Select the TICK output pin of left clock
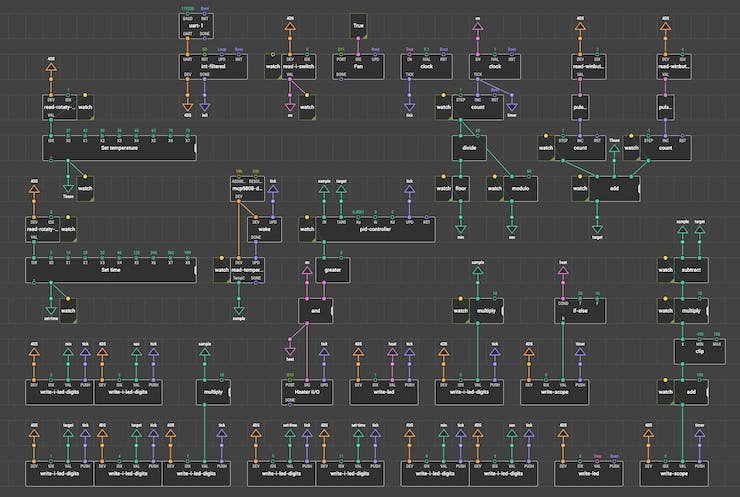The width and height of the screenshot is (740, 497). pyautogui.click(x=410, y=79)
